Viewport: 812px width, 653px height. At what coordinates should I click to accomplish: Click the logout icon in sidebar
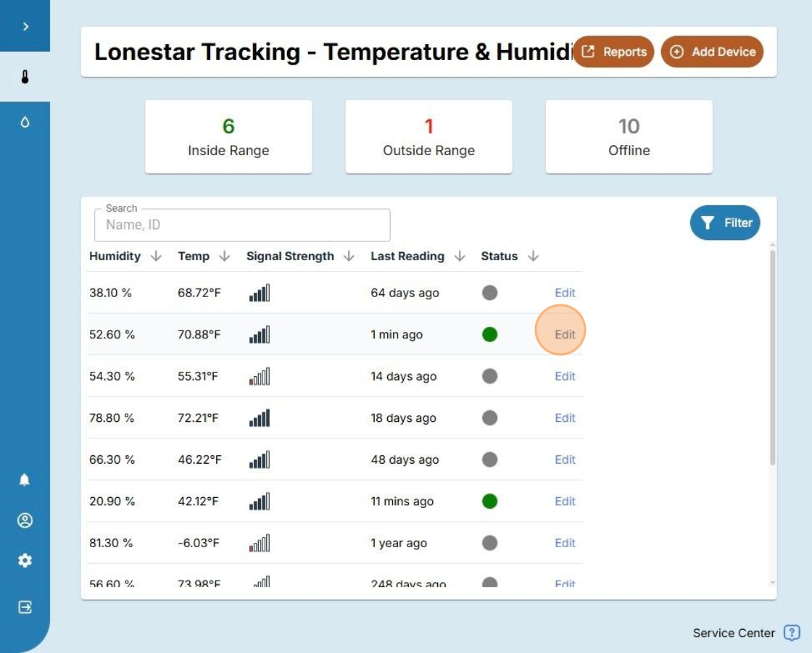(x=25, y=607)
